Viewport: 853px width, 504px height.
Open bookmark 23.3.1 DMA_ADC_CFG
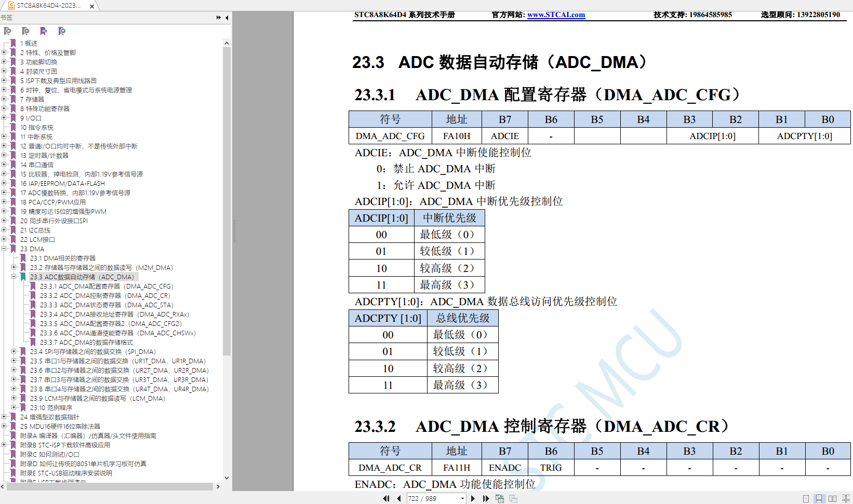(107, 286)
